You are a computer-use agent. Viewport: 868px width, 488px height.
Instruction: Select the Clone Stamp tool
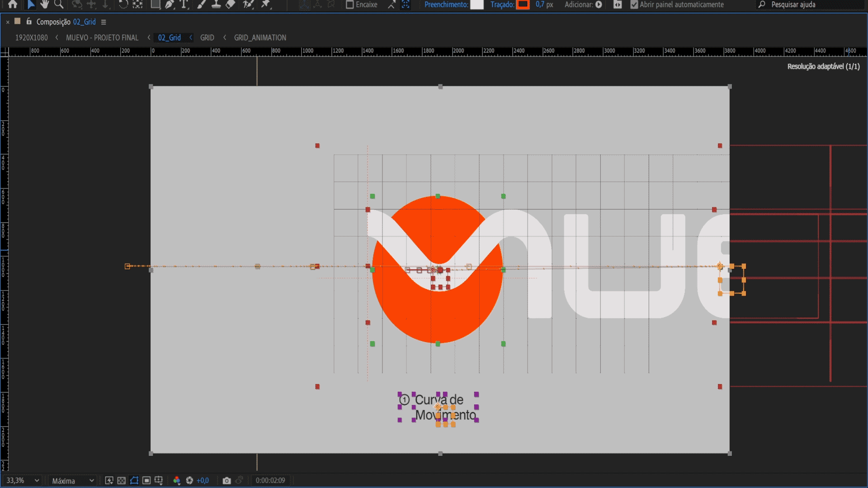tap(216, 5)
